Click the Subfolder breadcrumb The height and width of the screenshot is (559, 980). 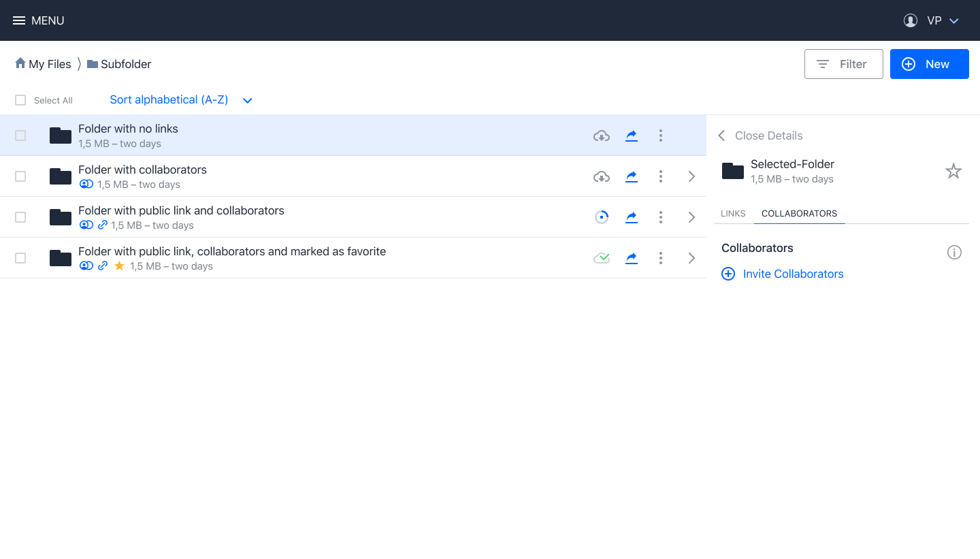point(119,64)
